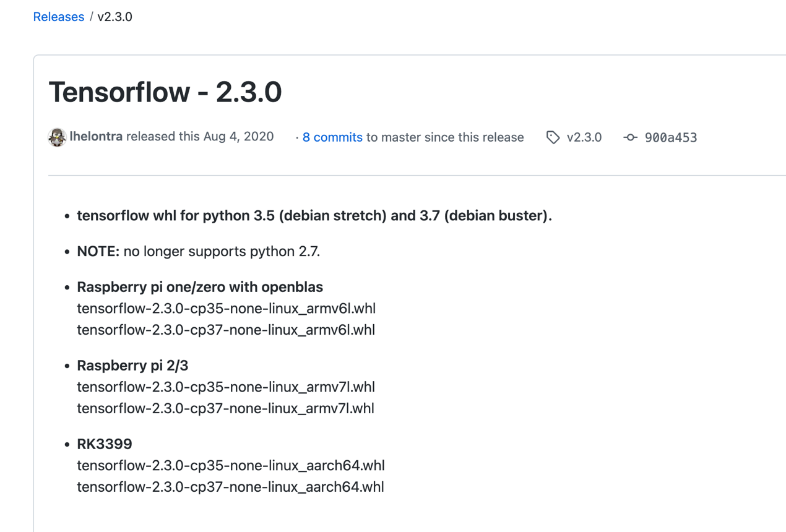Viewport: 786px width, 532px height.
Task: Click the NOTE about python 2.7 support
Action: point(198,251)
